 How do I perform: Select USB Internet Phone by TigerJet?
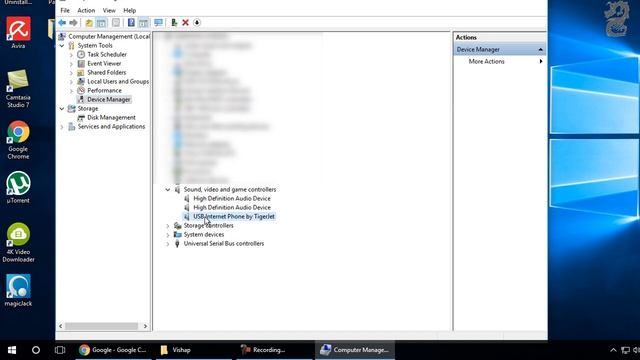pyautogui.click(x=234, y=216)
